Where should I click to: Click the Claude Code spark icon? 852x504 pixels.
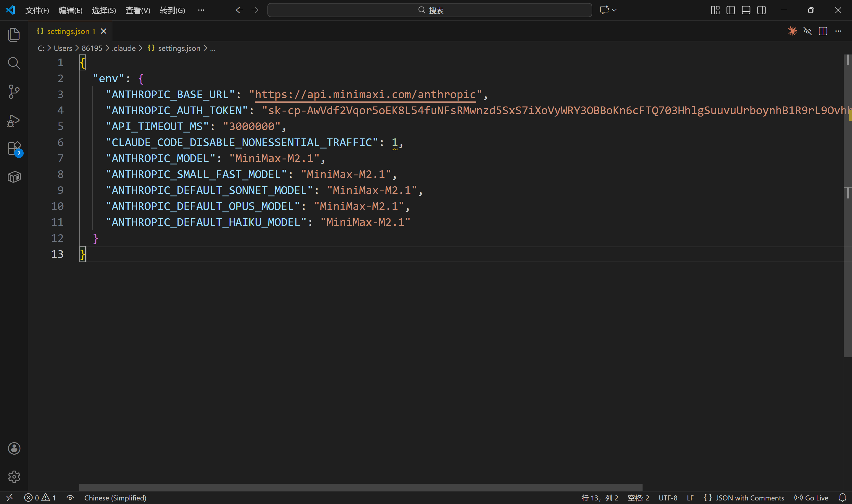(792, 31)
